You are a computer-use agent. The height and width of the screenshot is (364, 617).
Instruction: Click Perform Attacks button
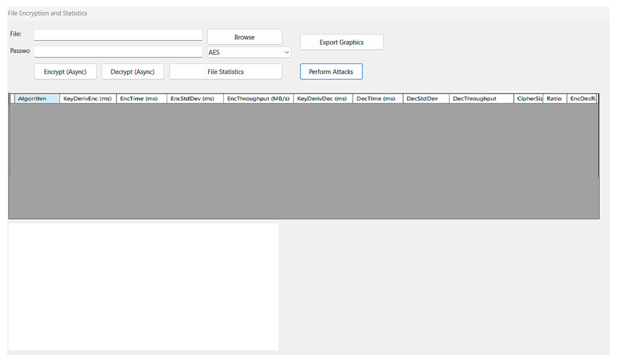331,72
